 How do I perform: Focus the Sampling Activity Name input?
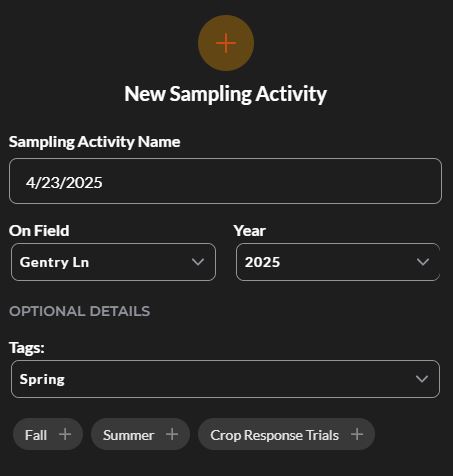point(225,181)
